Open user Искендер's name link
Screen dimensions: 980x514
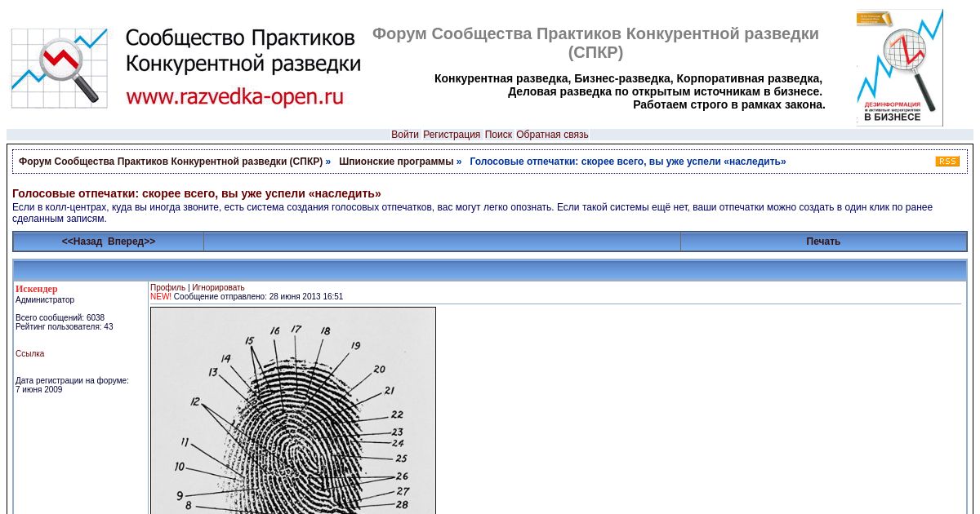click(x=37, y=289)
